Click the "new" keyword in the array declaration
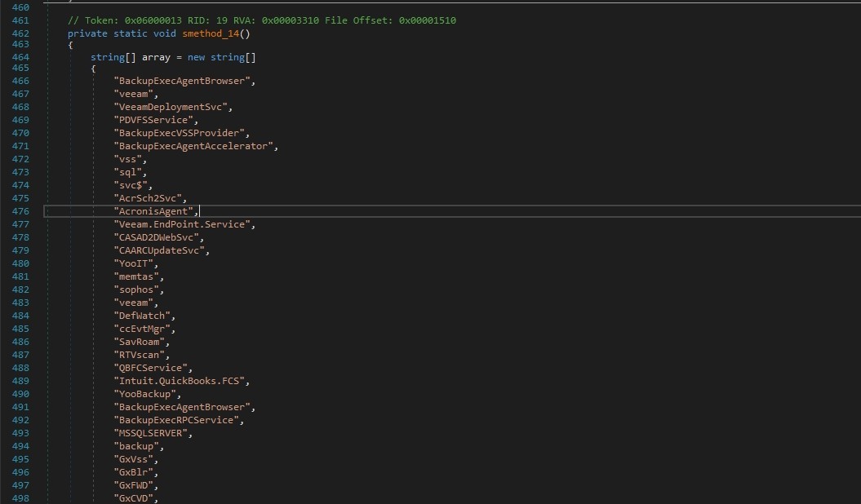861x504 pixels. pyautogui.click(x=196, y=57)
